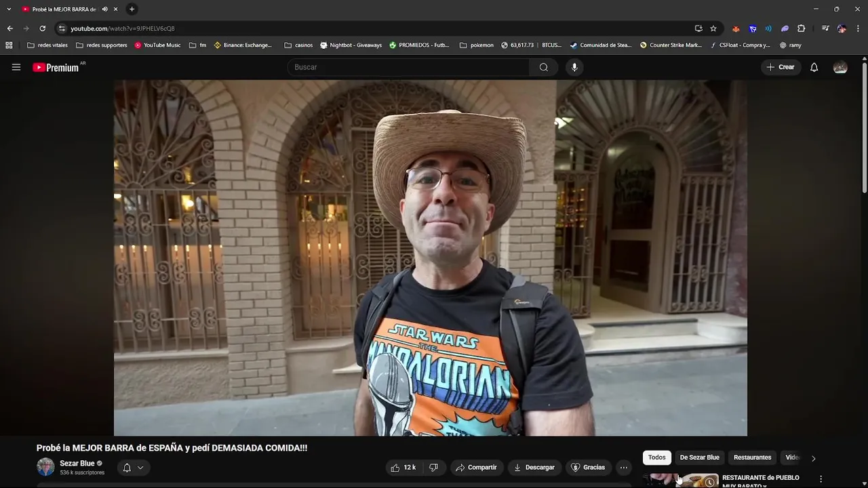Open YouTube Music bookmark
868x488 pixels.
(x=157, y=45)
